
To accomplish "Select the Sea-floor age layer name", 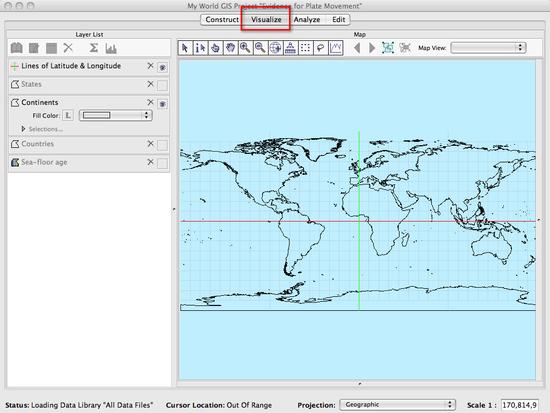I will point(44,162).
